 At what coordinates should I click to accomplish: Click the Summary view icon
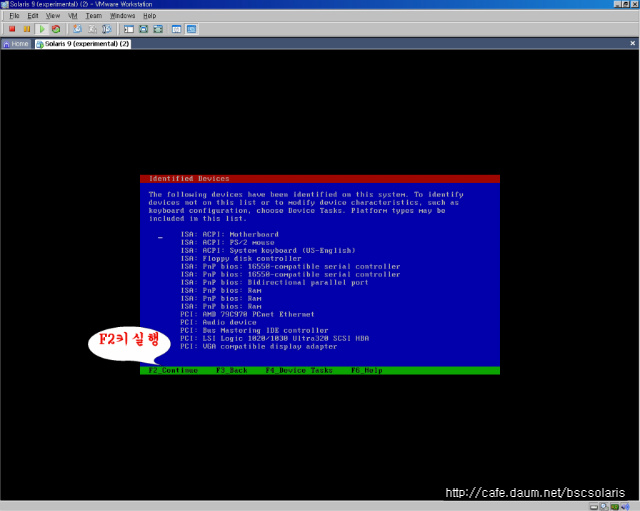click(176, 29)
